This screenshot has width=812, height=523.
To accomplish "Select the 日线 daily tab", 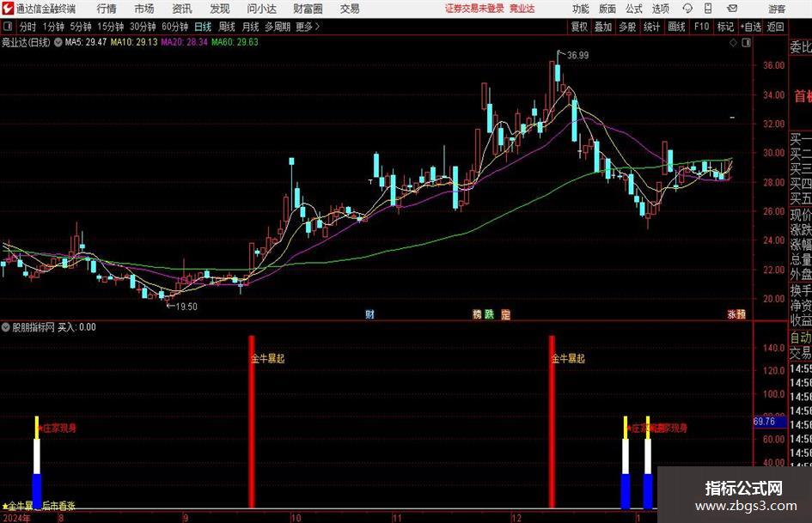I will click(203, 27).
